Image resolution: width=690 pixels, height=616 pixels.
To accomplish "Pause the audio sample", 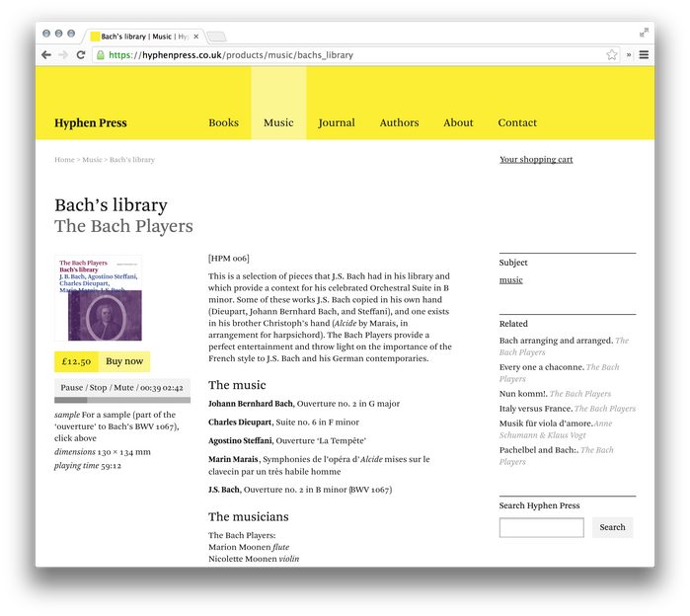I will pos(72,388).
